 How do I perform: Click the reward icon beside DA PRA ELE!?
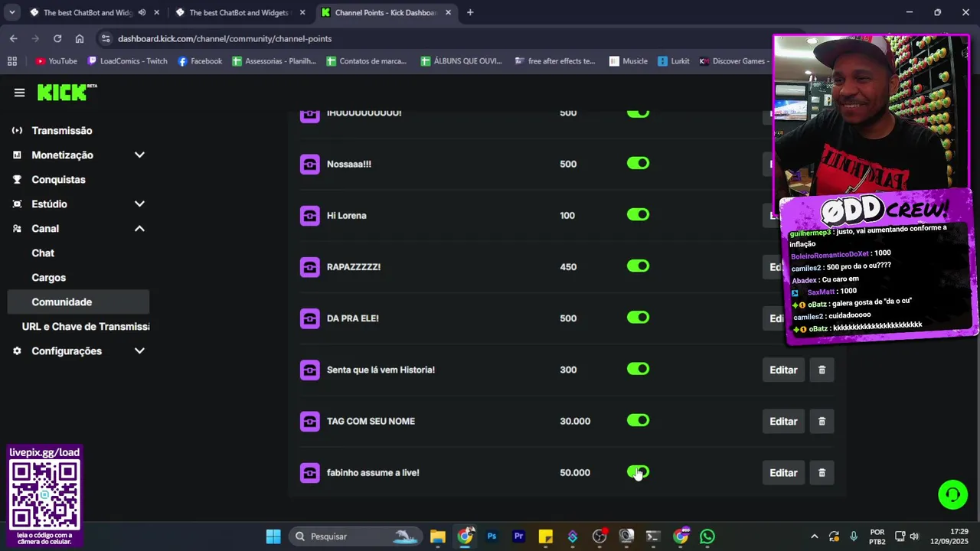point(309,318)
